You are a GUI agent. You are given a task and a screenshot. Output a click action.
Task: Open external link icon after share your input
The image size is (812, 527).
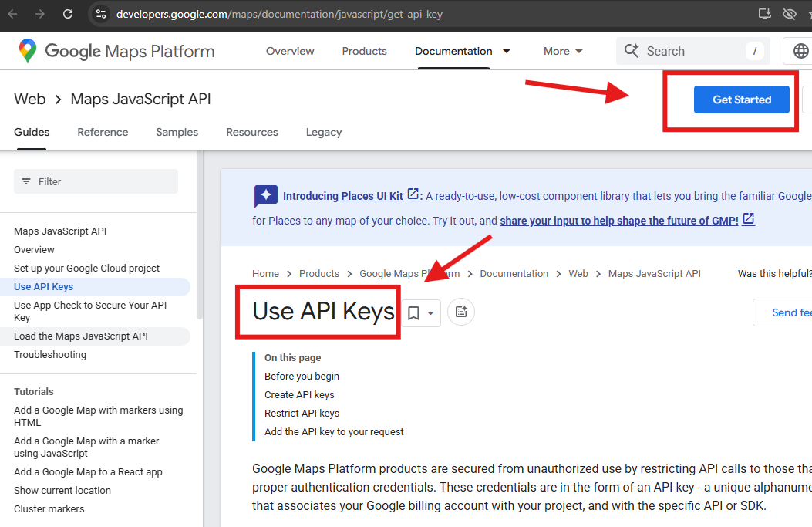748,218
